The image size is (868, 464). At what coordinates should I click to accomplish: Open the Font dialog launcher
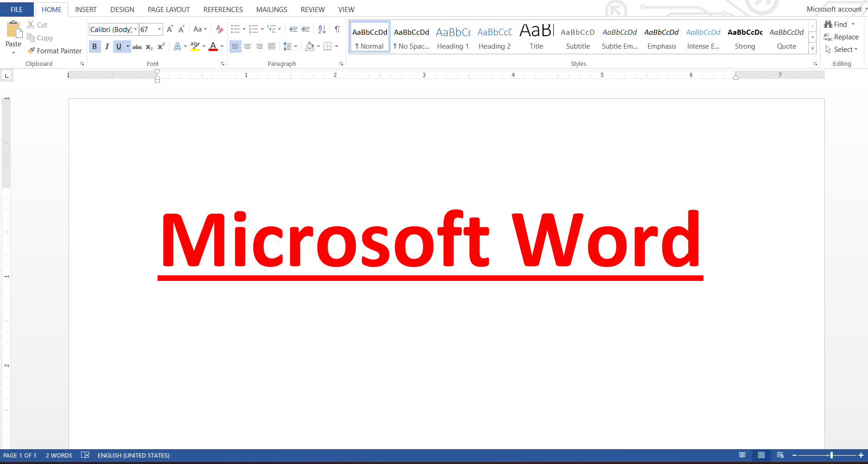(222, 64)
